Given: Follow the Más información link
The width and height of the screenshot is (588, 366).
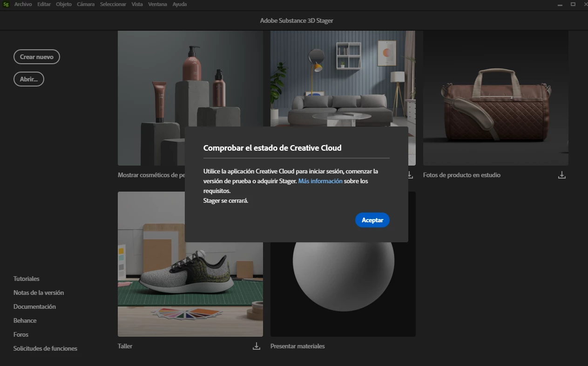Looking at the screenshot, I should [x=320, y=181].
